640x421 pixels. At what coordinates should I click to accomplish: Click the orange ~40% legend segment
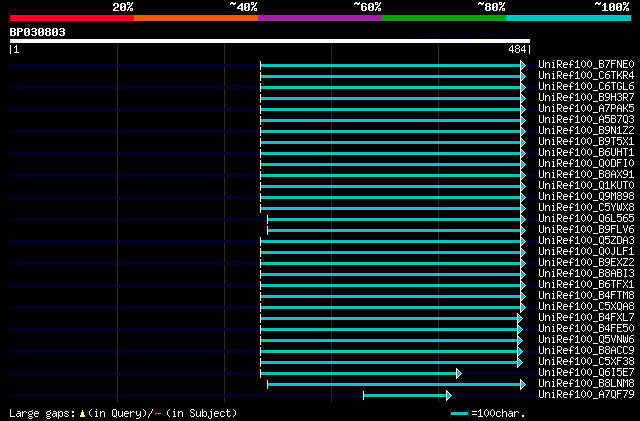196,18
